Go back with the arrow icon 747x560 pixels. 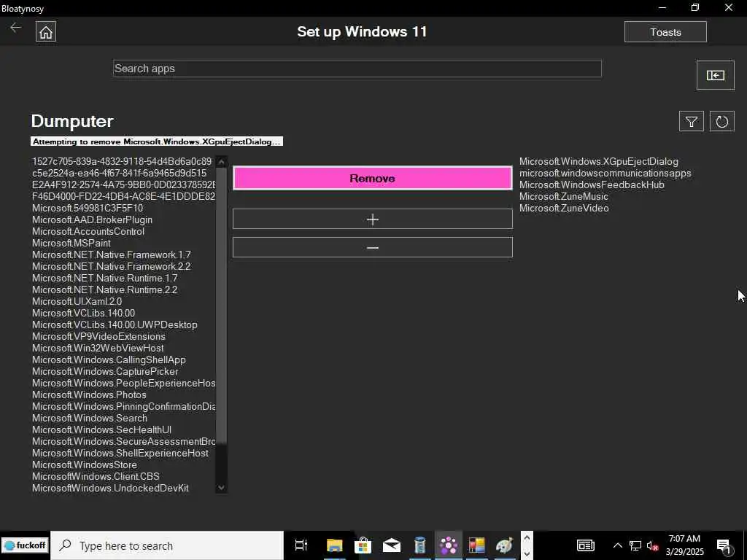tap(16, 28)
